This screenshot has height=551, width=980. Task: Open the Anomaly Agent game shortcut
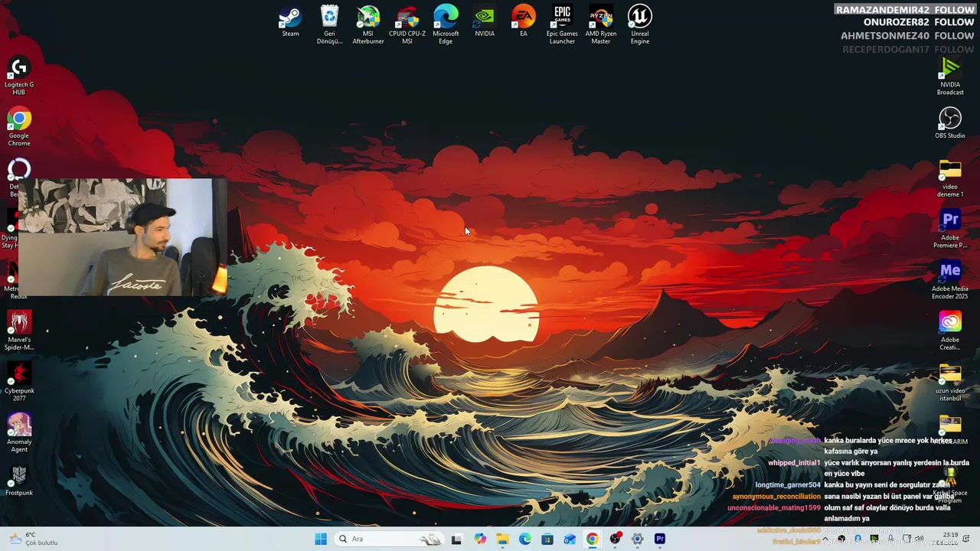19,433
